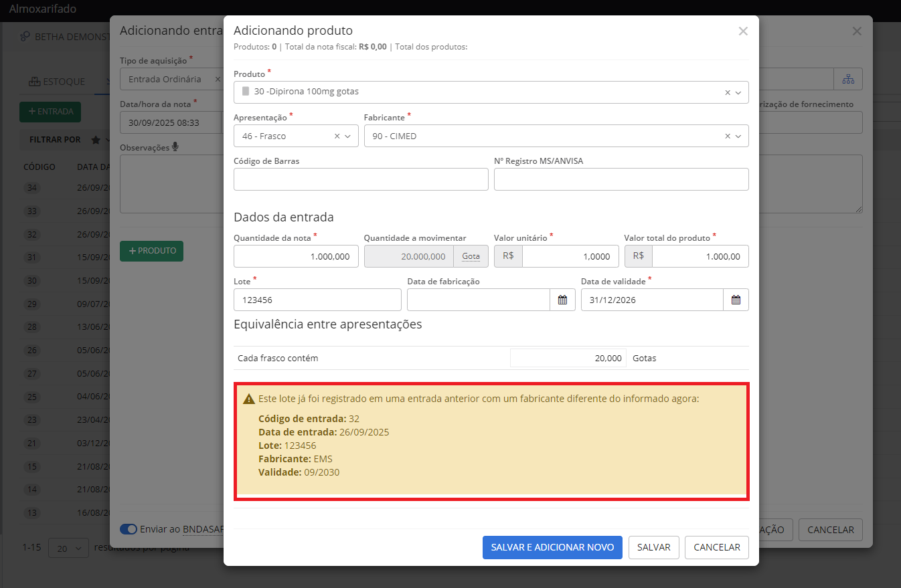Click the Salvar button
The height and width of the screenshot is (588, 901).
[653, 547]
